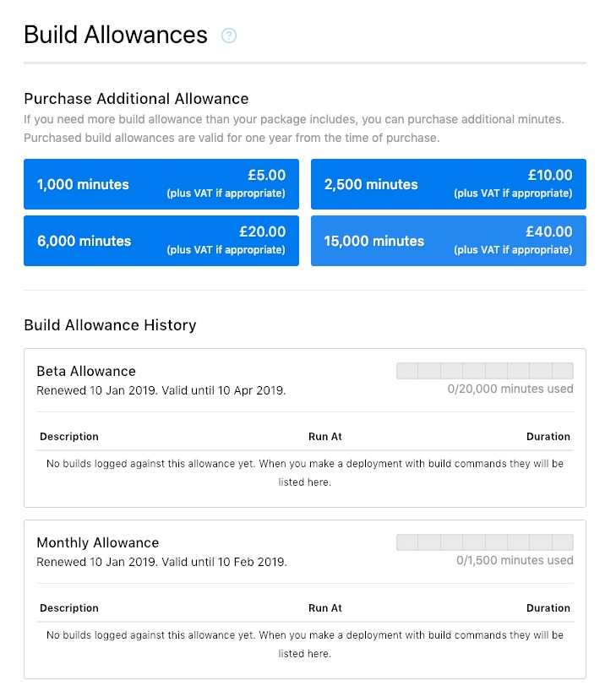Click Duration column header in Monthly Allowance table
The width and height of the screenshot is (616, 697).
click(548, 608)
